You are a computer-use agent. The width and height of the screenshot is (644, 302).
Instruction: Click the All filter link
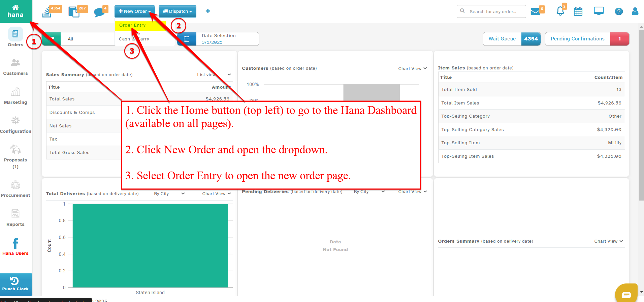[70, 39]
